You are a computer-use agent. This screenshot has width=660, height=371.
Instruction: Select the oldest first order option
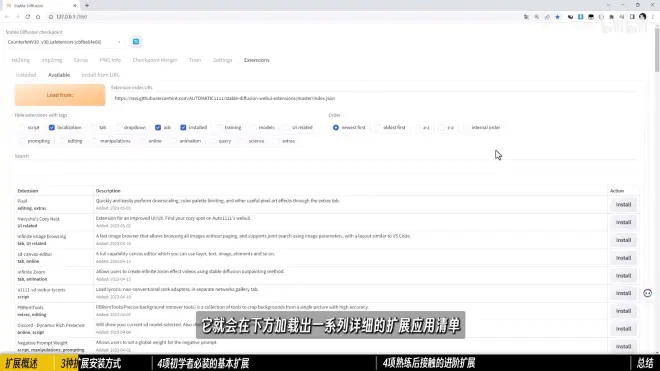tap(378, 127)
